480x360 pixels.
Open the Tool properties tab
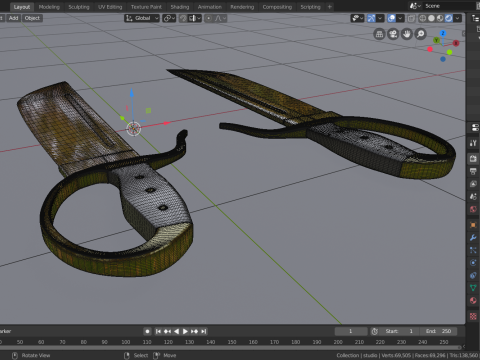click(473, 143)
